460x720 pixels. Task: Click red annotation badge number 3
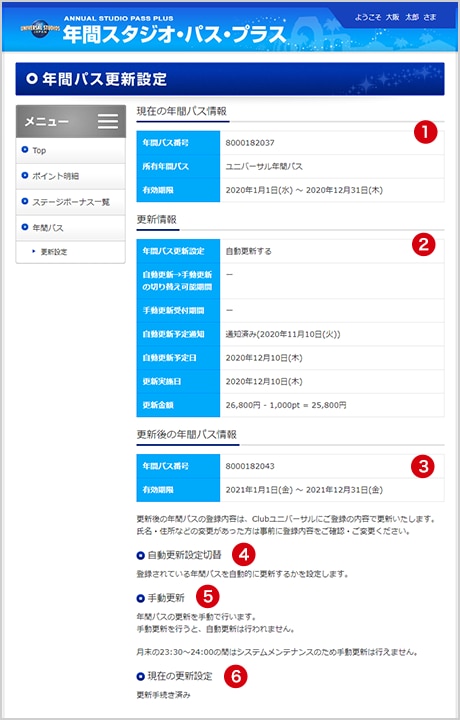[x=423, y=467]
